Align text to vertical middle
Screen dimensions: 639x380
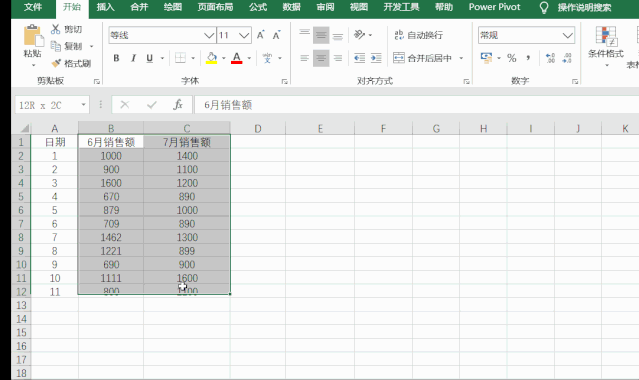(x=321, y=35)
